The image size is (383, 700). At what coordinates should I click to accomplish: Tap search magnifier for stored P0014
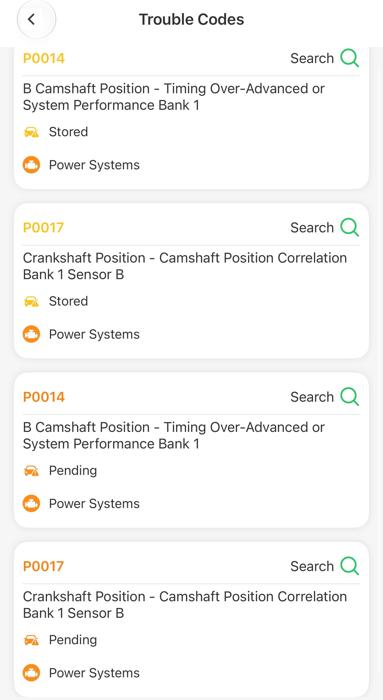click(350, 58)
